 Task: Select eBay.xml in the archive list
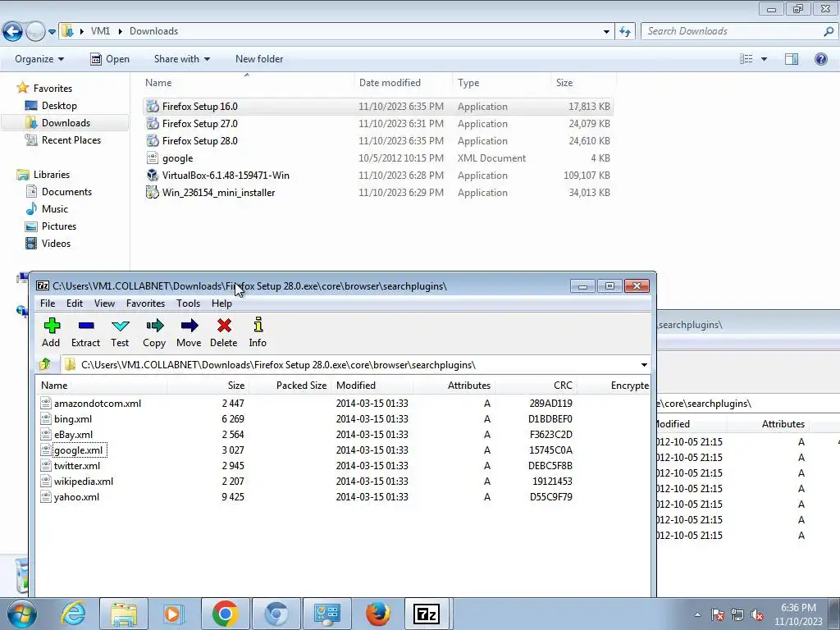pos(73,435)
